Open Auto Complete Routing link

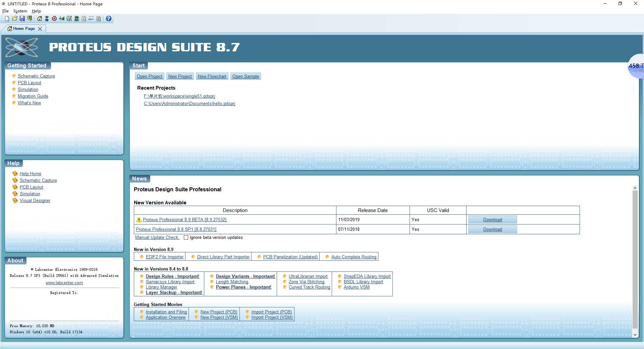pos(354,257)
